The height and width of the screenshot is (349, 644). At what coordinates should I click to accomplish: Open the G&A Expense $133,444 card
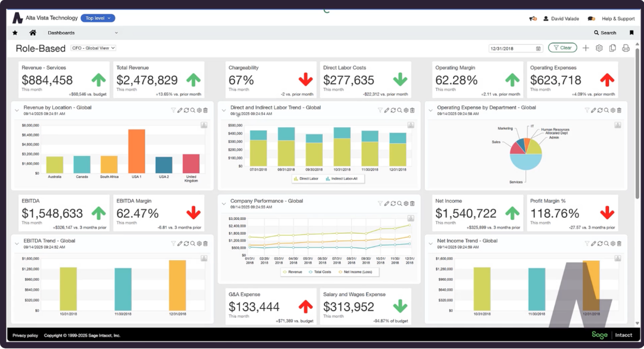click(270, 307)
